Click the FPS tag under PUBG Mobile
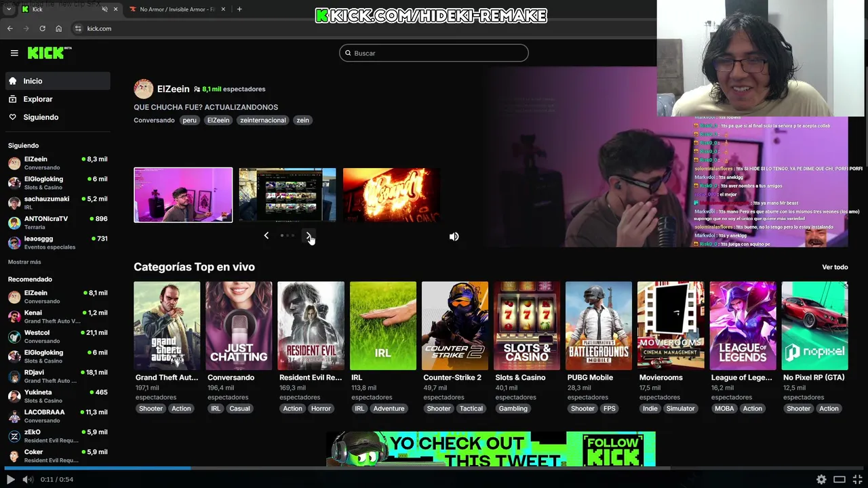The width and height of the screenshot is (868, 488). [x=609, y=409]
